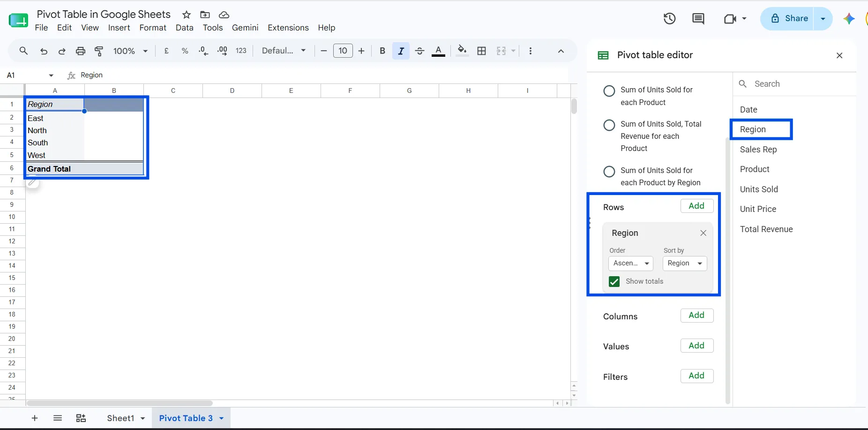Move document to a folder

pos(205,15)
